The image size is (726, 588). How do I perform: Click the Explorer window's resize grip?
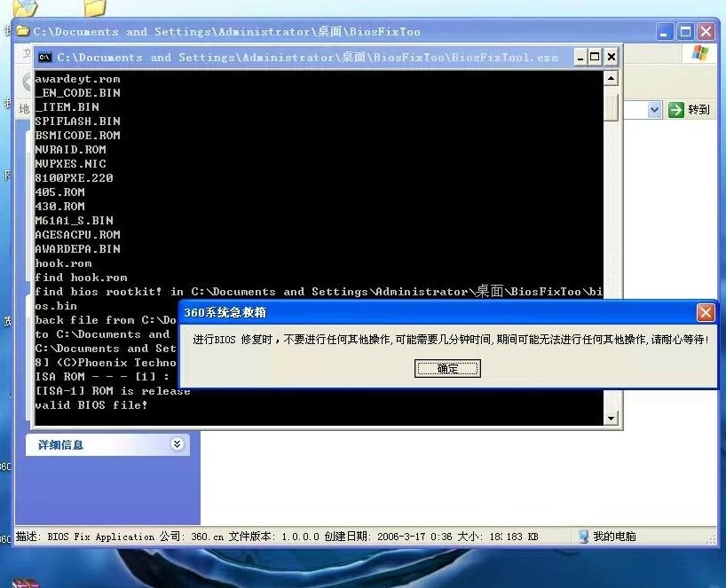pos(711,539)
